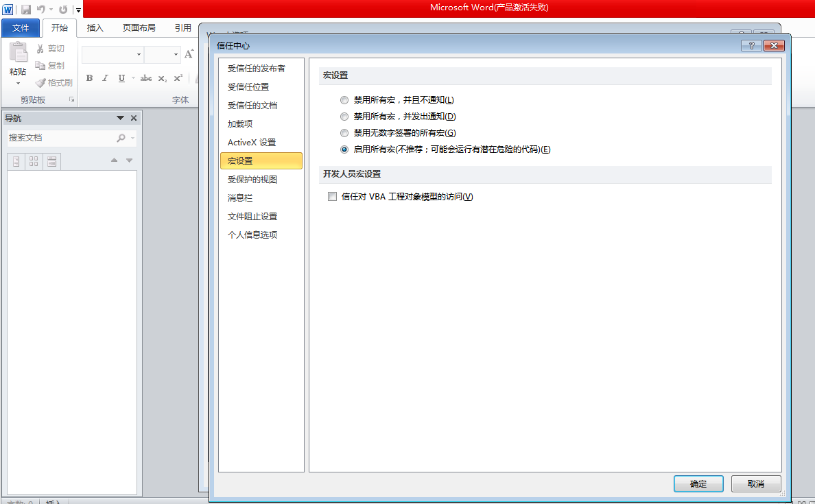Open the Customize Quick Access Toolbar arrow

click(78, 10)
